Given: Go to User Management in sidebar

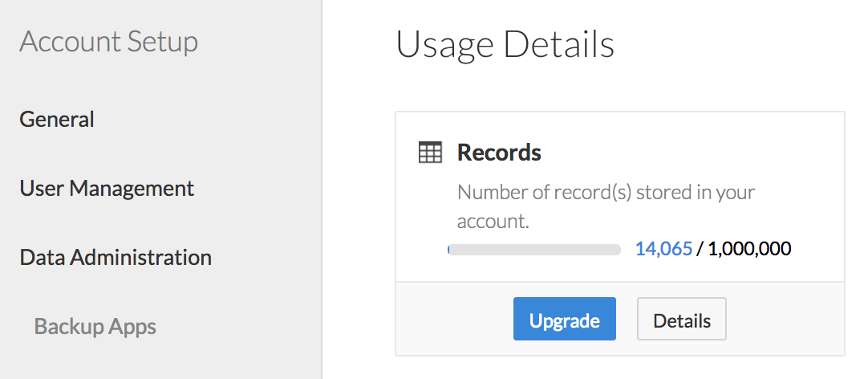Looking at the screenshot, I should click(107, 189).
